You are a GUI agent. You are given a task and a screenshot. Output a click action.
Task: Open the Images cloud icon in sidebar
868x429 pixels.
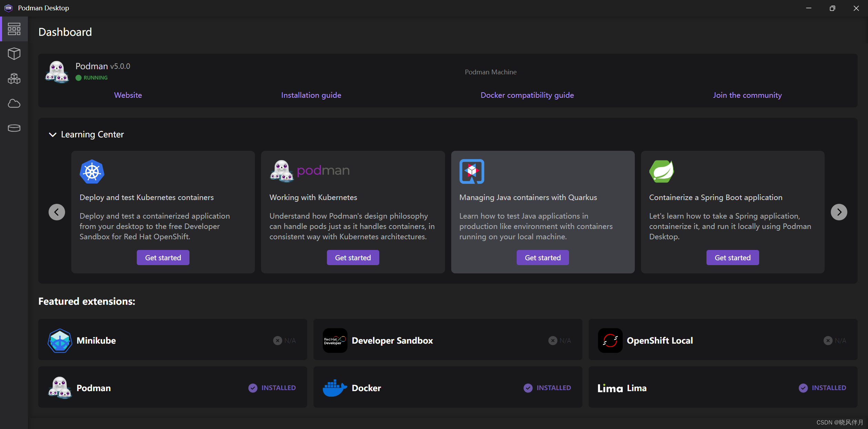tap(14, 103)
